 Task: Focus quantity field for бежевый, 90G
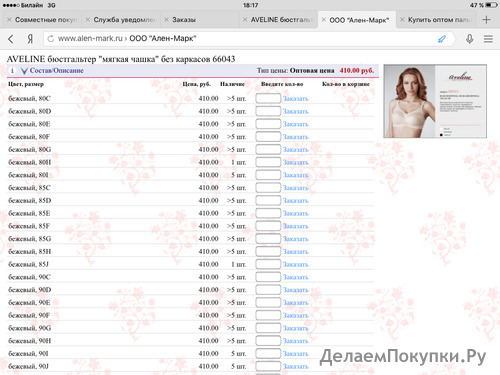(268, 328)
